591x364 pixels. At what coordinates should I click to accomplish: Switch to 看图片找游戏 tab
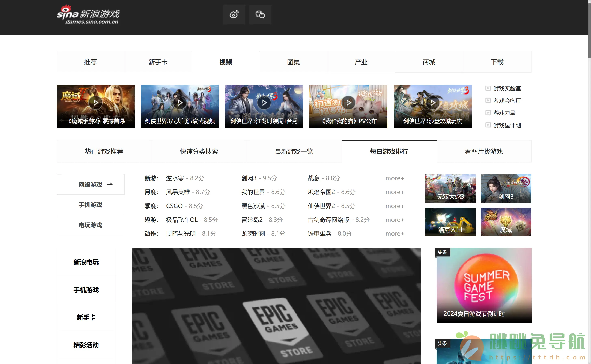point(484,151)
